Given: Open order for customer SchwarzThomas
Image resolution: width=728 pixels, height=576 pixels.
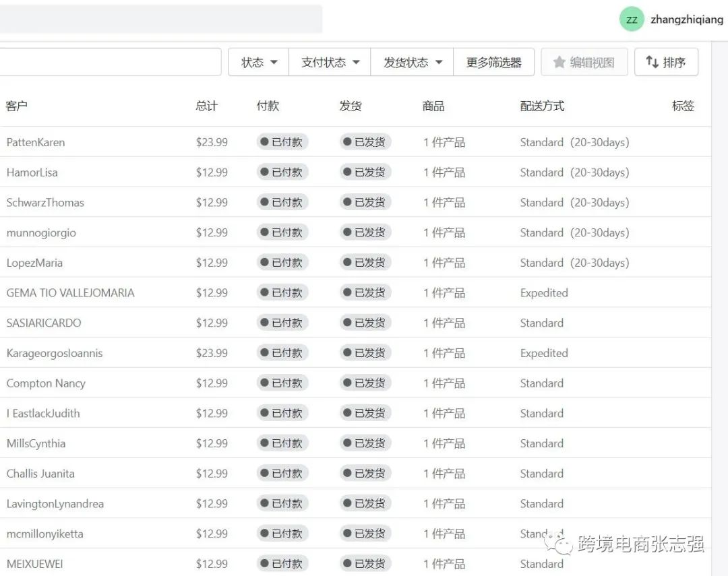Looking at the screenshot, I should 45,203.
